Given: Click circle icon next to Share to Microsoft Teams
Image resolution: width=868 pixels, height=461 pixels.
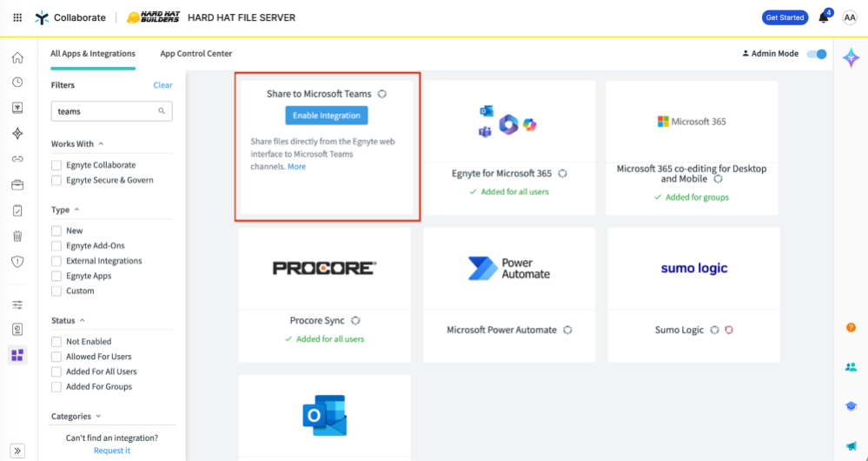Looking at the screenshot, I should tap(382, 94).
